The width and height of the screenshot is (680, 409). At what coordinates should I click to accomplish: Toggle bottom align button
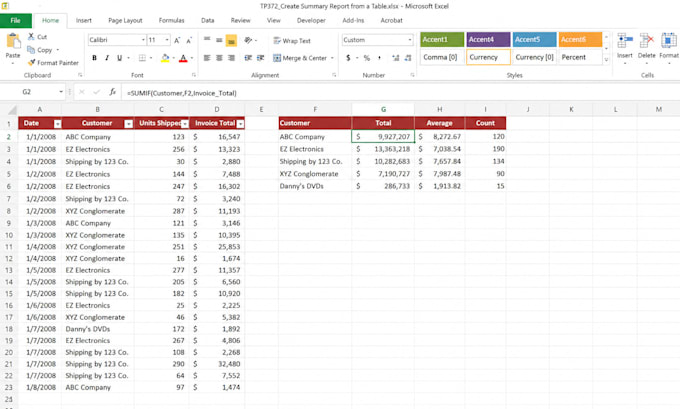pos(231,40)
